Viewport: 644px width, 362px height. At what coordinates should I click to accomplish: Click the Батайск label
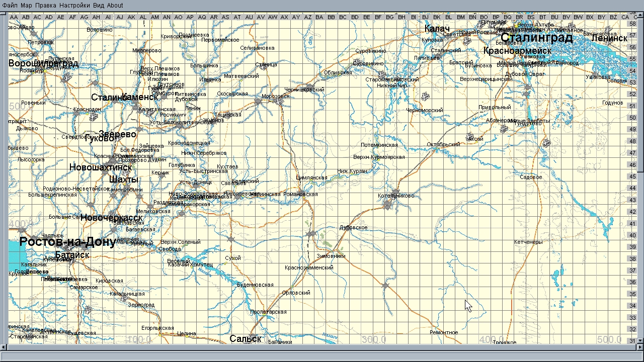pyautogui.click(x=72, y=255)
